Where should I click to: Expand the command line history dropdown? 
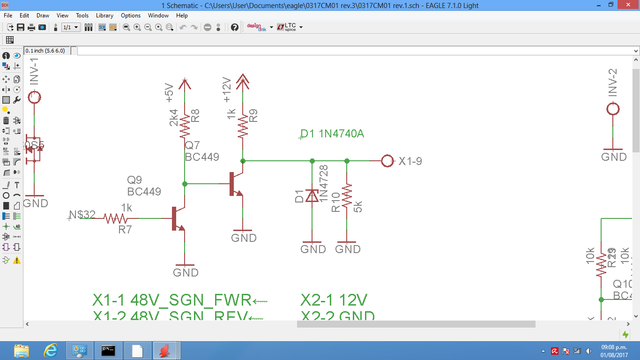[x=636, y=51]
